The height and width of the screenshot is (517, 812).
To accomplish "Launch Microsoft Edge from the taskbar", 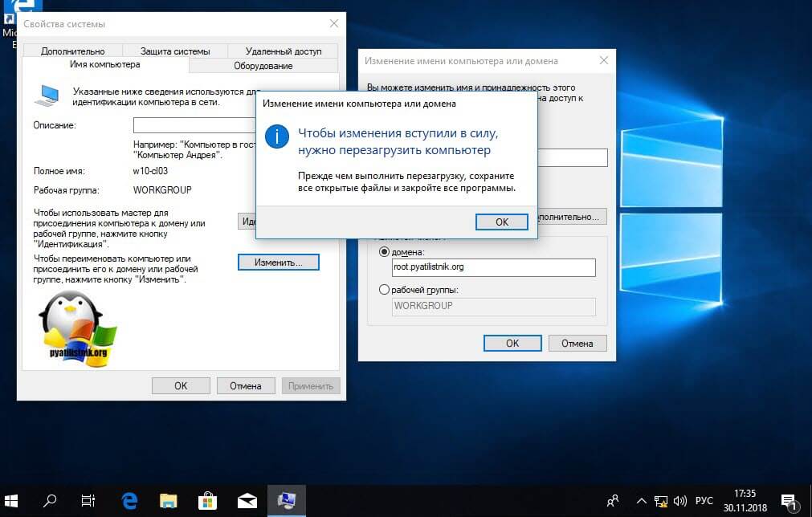I will coord(129,500).
